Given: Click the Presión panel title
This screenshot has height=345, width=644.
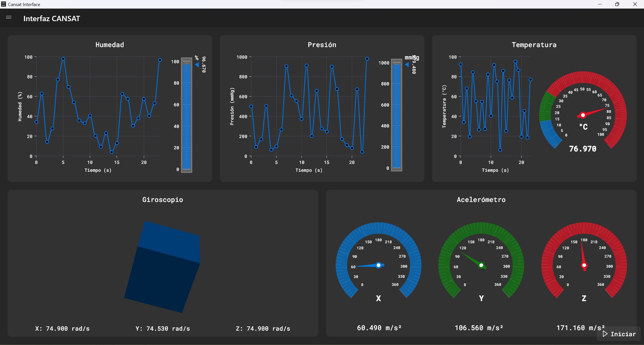Looking at the screenshot, I should click(322, 45).
